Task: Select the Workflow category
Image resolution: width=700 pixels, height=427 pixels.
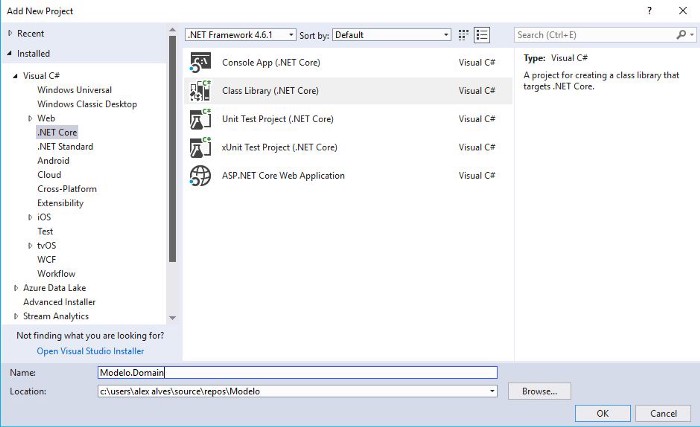Action: point(56,274)
